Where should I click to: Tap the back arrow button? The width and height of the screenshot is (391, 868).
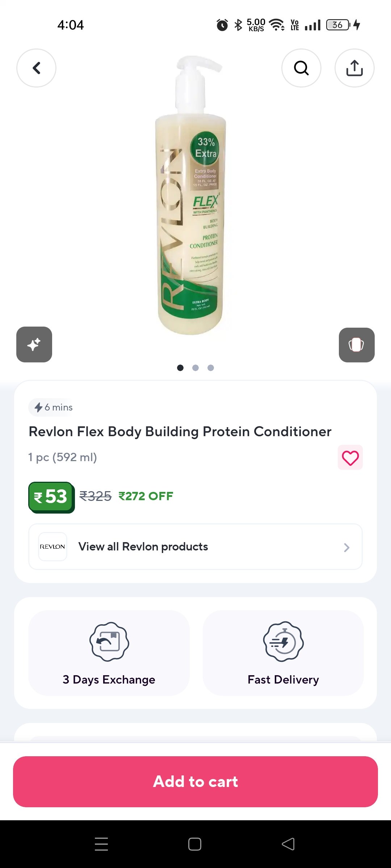(x=36, y=68)
